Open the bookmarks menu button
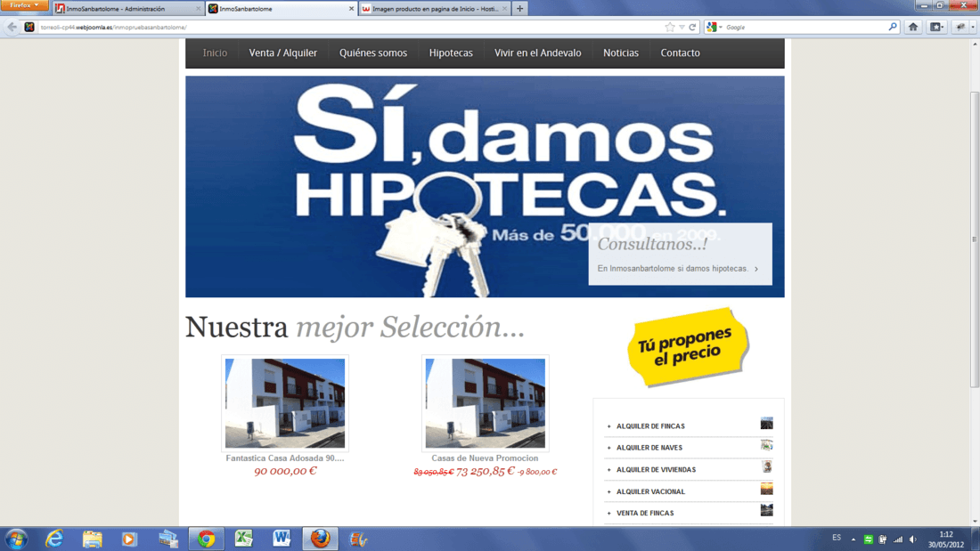This screenshot has height=551, width=980. click(936, 27)
